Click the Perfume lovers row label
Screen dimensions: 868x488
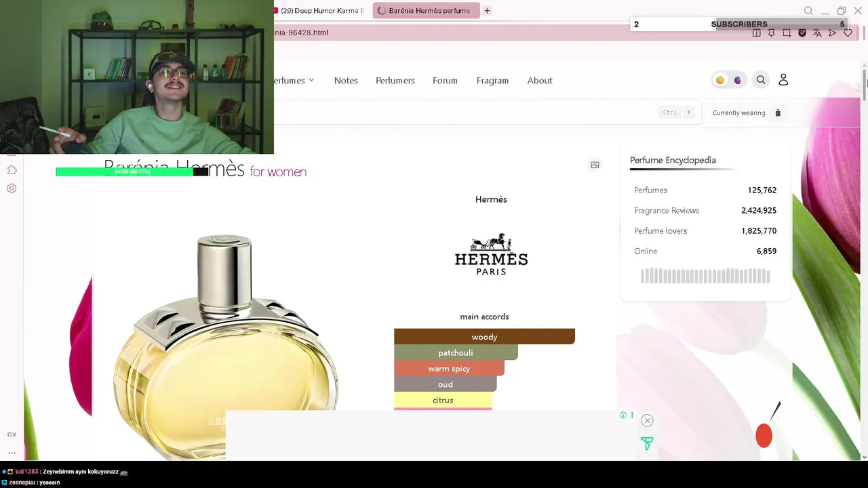660,231
